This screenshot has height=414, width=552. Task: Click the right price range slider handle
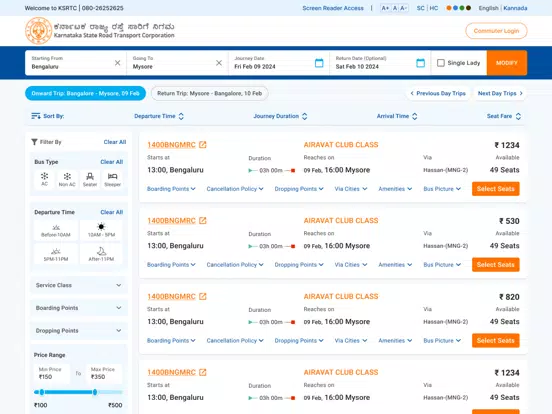click(x=95, y=392)
